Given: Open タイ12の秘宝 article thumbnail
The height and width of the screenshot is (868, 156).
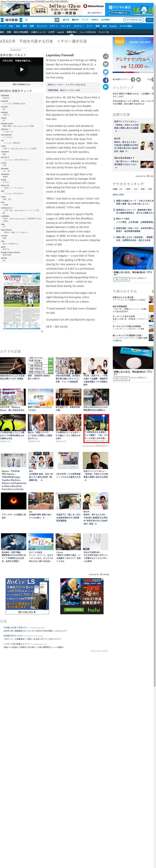Looking at the screenshot, I should pos(41,542).
